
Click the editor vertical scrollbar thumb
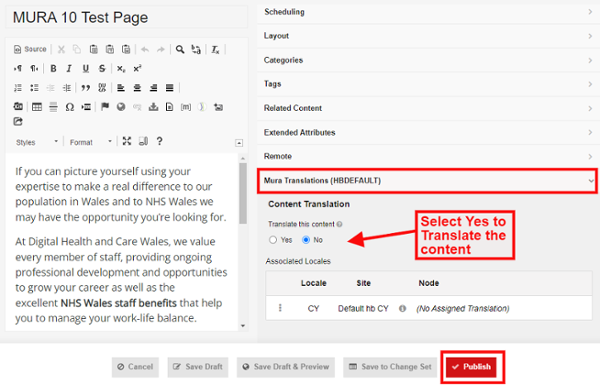pos(243,193)
